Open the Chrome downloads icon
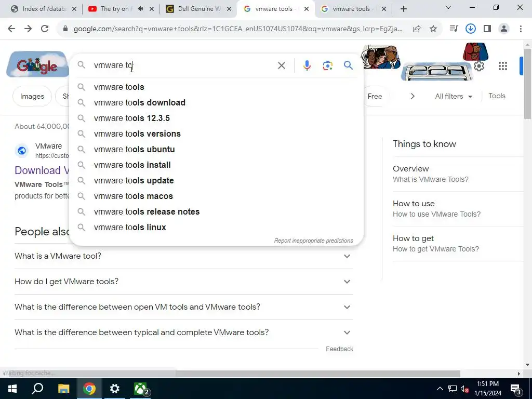Viewport: 532px width, 399px height. pyautogui.click(x=471, y=29)
